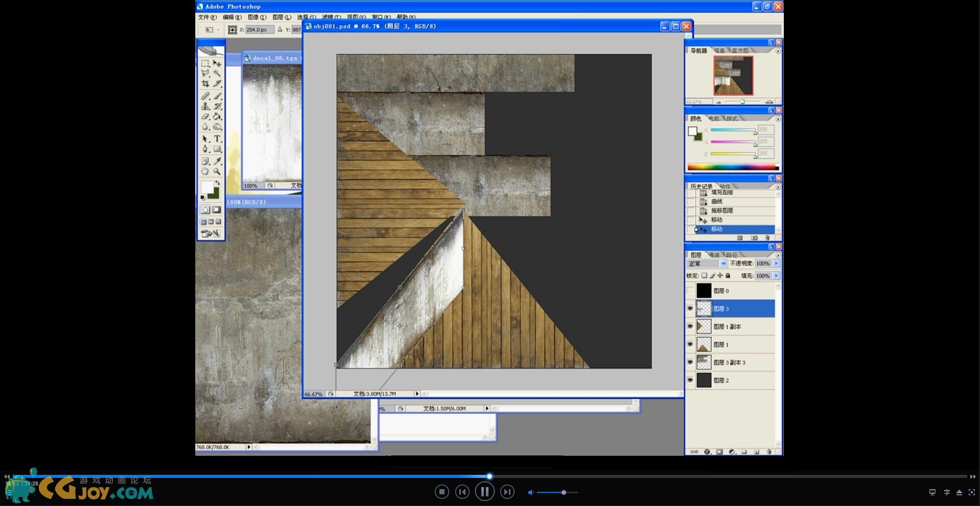
Task: Hide 图层 3 layer visibility eye
Action: click(x=690, y=308)
